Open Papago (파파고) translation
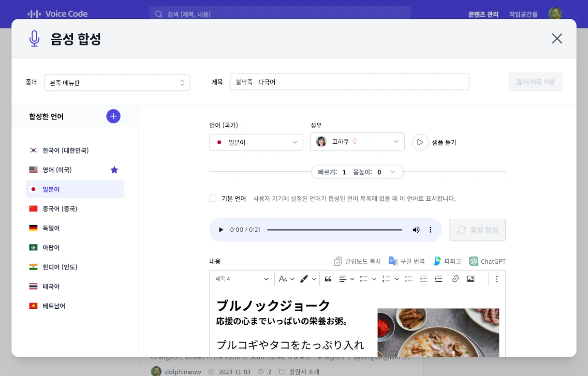 447,261
